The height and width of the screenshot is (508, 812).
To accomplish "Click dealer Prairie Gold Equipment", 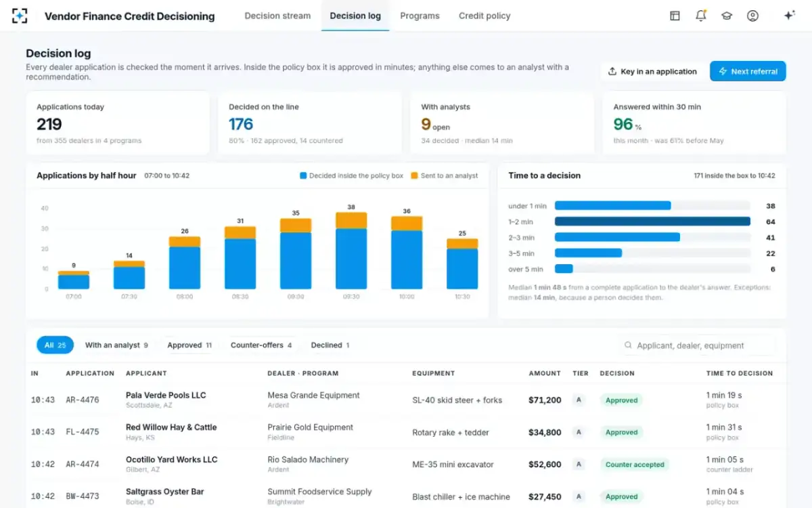I will coord(311,427).
